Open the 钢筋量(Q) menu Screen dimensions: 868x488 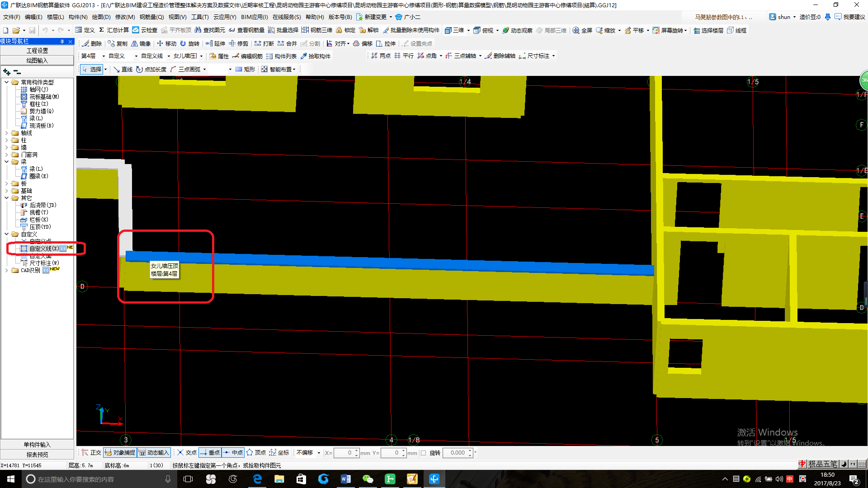[x=151, y=17]
